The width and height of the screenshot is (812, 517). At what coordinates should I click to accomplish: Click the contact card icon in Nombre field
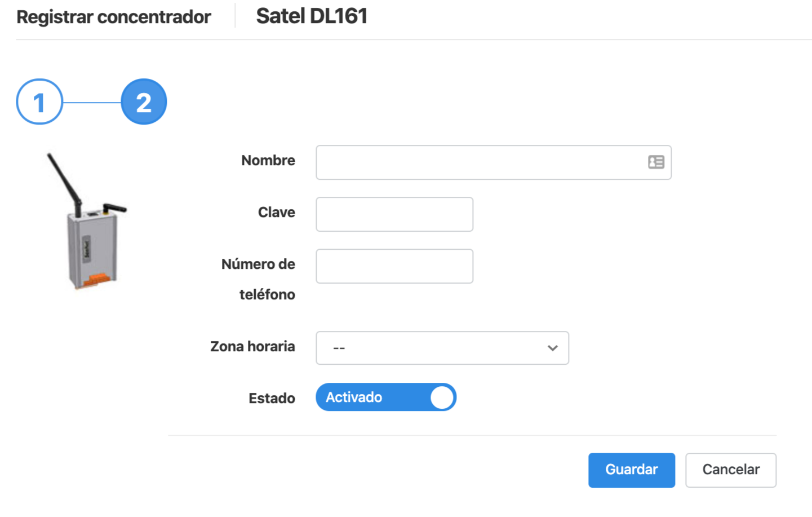coord(656,162)
